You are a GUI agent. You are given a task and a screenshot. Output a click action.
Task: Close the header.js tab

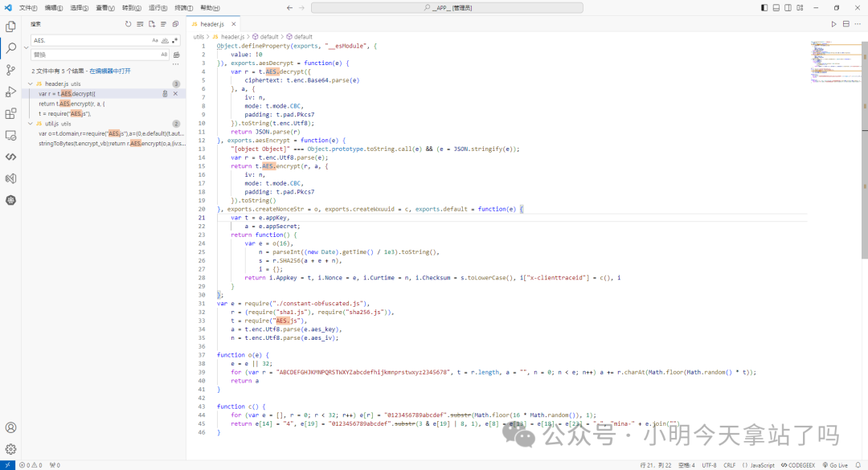(x=234, y=24)
